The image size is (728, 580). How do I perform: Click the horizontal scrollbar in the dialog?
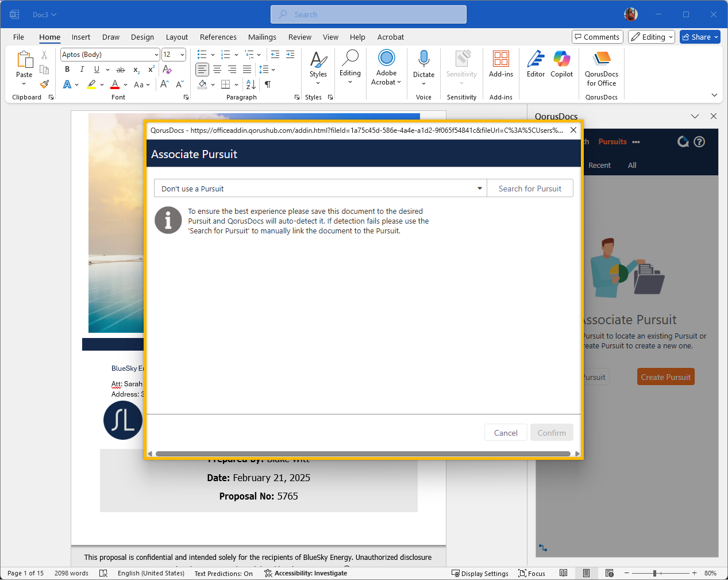coord(363,454)
